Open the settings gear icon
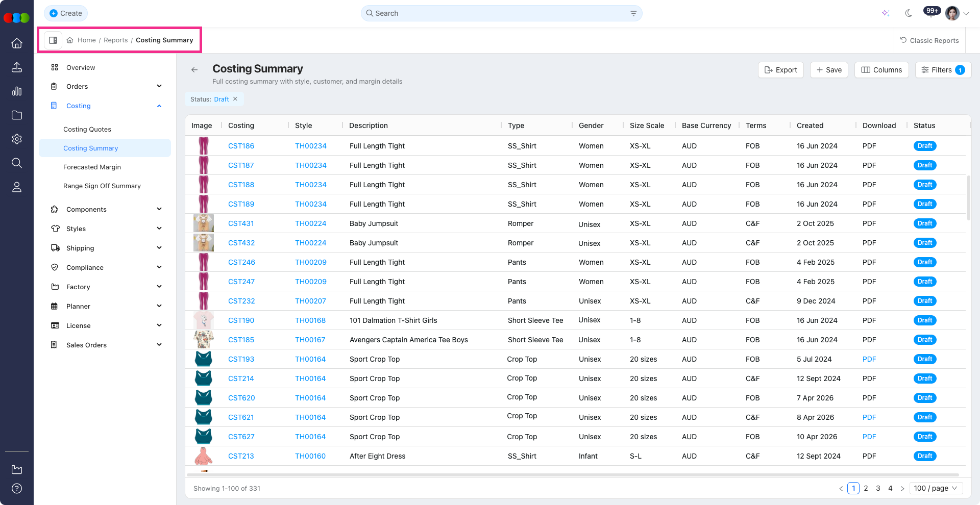 coord(17,139)
